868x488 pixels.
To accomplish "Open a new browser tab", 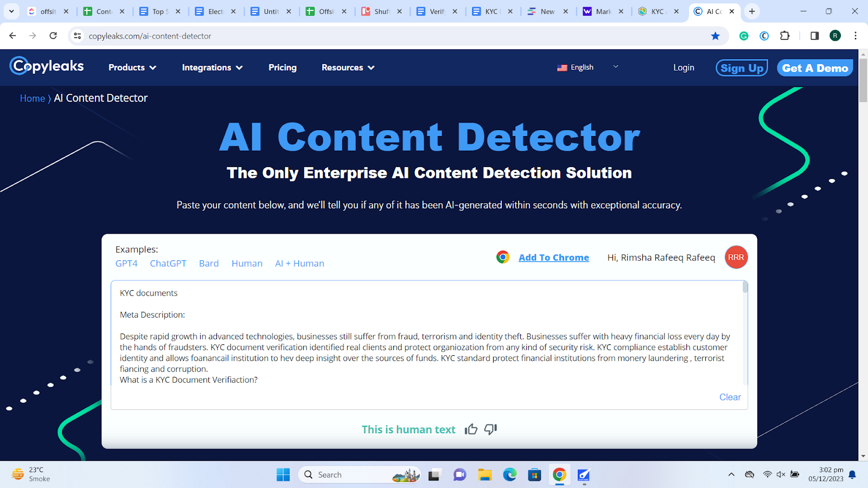I will pos(752,11).
